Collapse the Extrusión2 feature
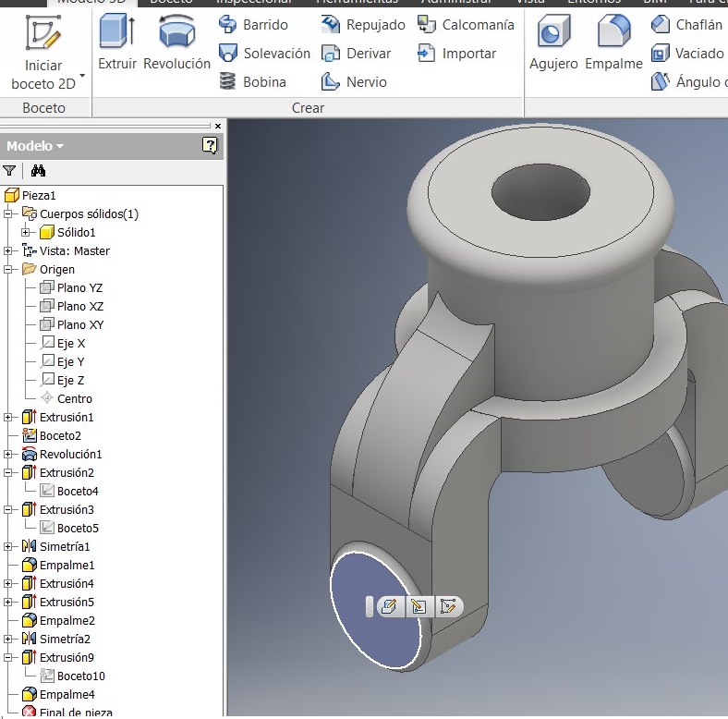 [x=8, y=472]
